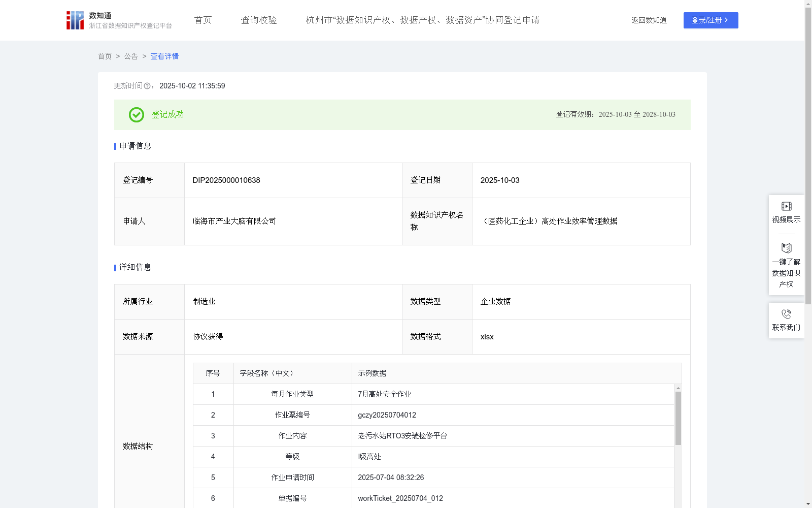Click the 公告 breadcrumb link
Screen dimensions: 812x508
tap(131, 56)
